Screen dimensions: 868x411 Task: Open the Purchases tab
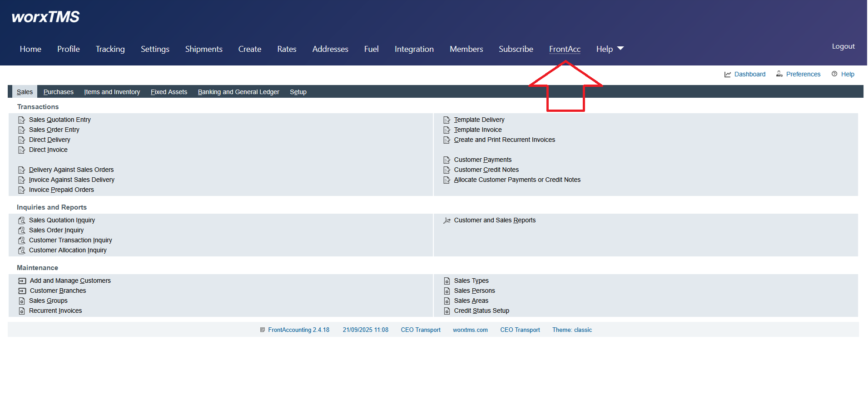(58, 92)
